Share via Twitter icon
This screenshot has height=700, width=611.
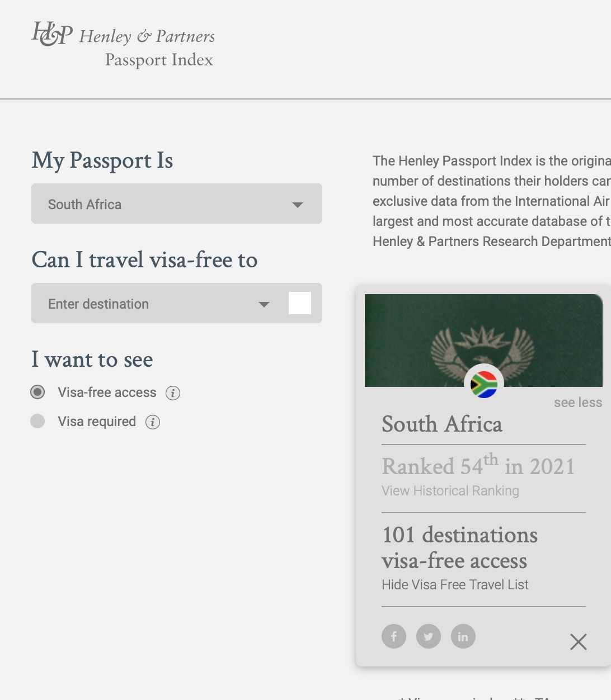coord(429,636)
